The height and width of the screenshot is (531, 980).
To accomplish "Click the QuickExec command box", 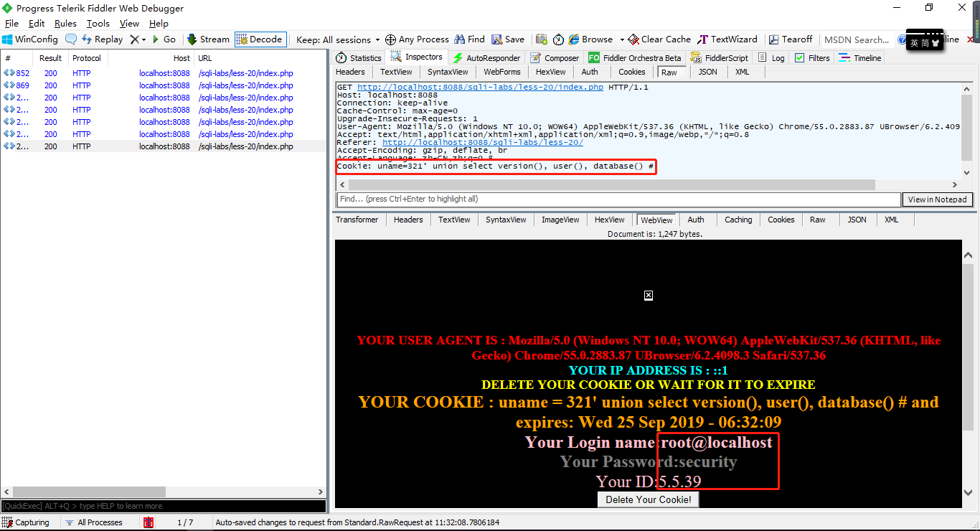I will click(163, 506).
